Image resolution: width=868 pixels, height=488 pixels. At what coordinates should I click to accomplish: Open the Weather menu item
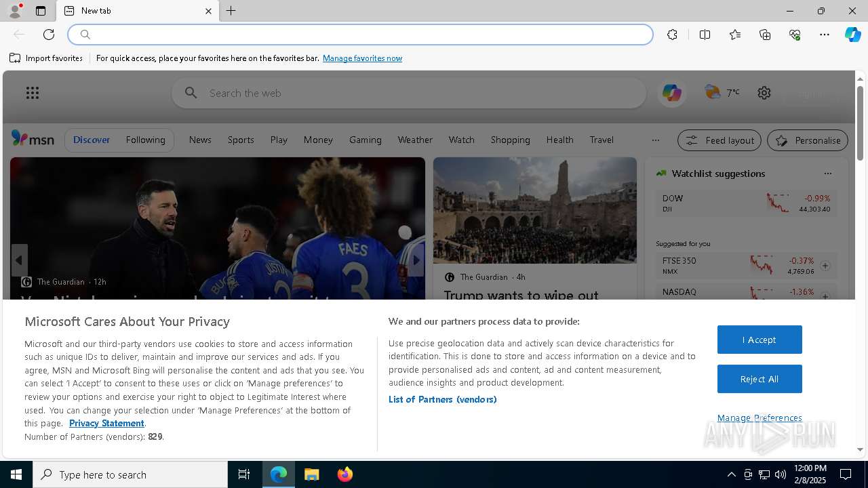[x=415, y=140]
